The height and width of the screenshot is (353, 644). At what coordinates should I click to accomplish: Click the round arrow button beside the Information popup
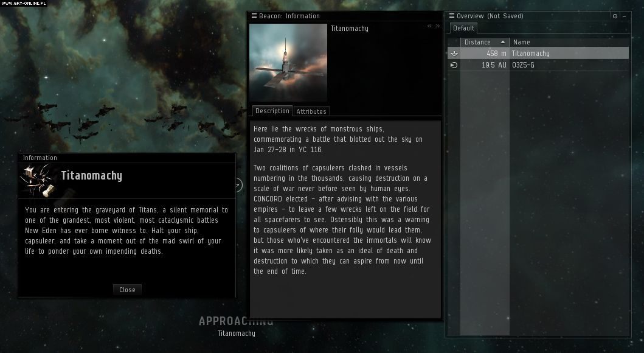pos(238,184)
